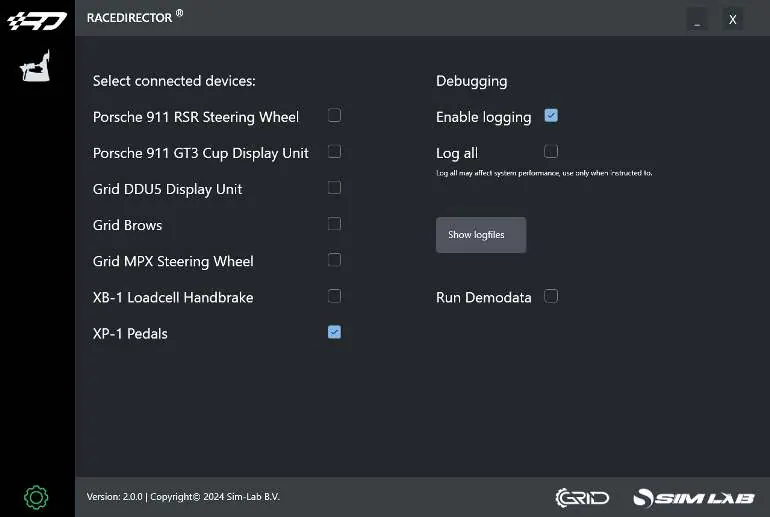770x517 pixels.
Task: Click the 'Grid Brows' label text
Action: (x=128, y=225)
